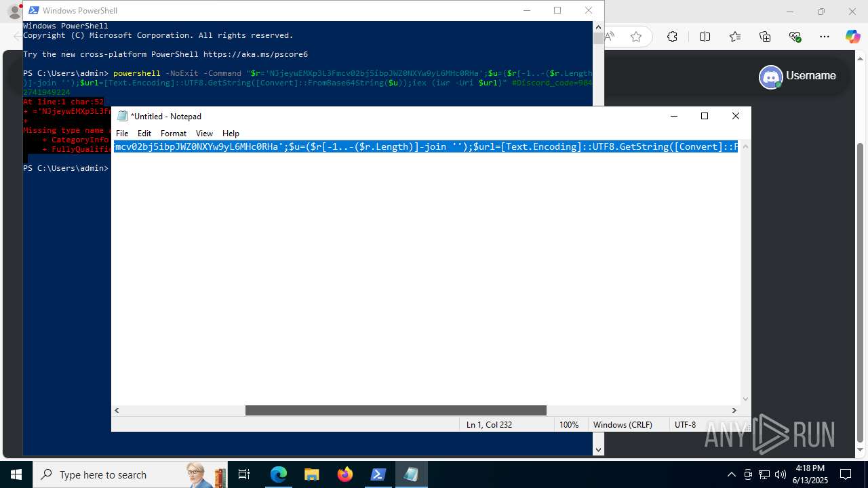Click the 100% zoom status entry

click(569, 425)
